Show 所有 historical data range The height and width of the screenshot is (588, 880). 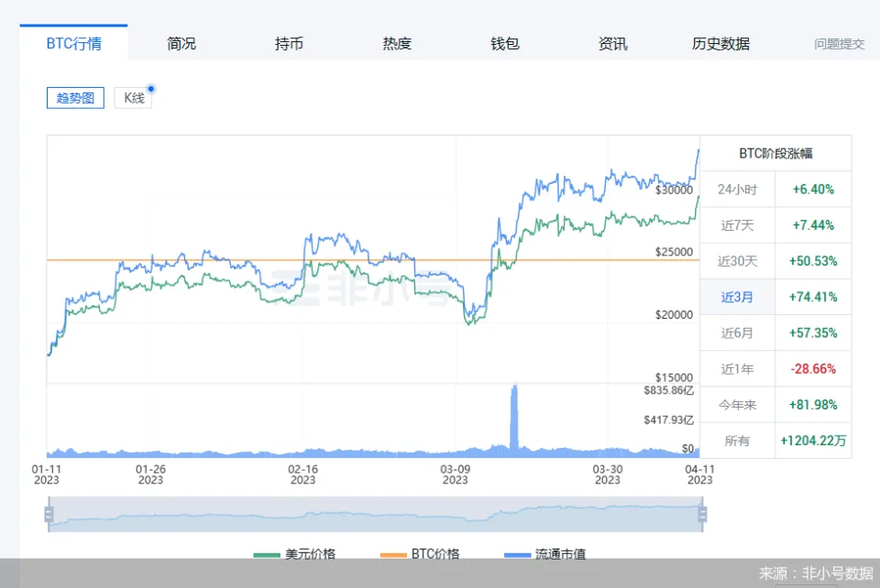[x=737, y=441]
